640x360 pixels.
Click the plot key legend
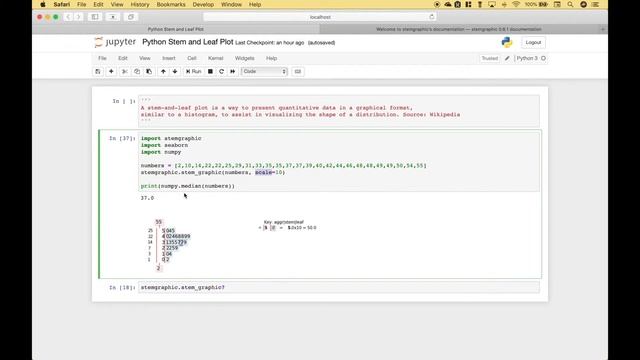[x=288, y=225]
